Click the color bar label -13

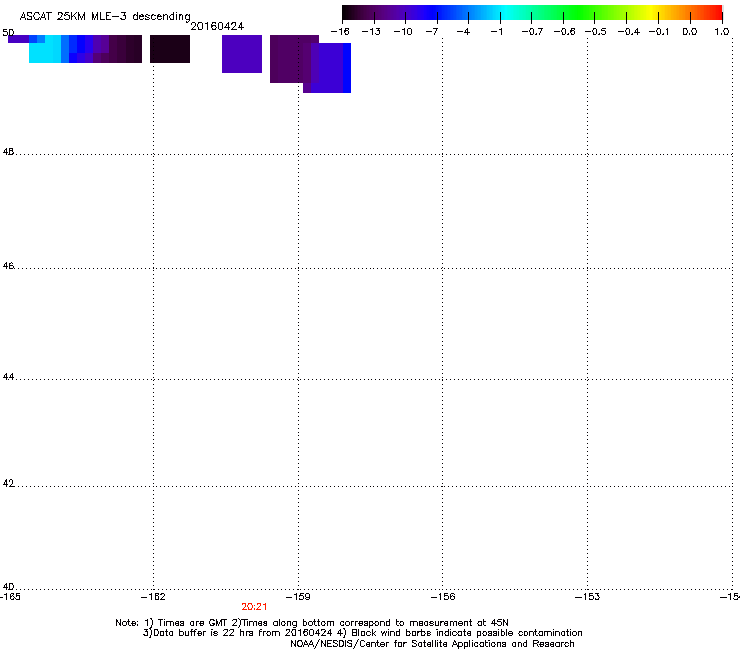[371, 32]
